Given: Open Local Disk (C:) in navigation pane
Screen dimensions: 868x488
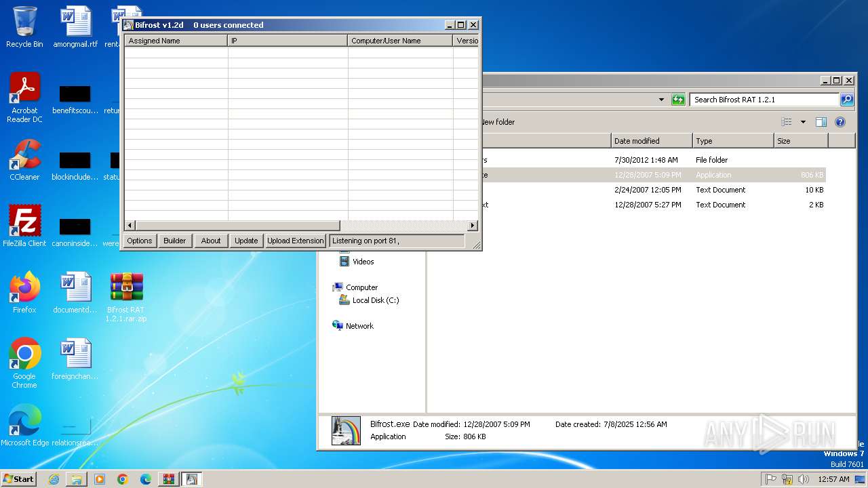Looking at the screenshot, I should click(x=369, y=300).
